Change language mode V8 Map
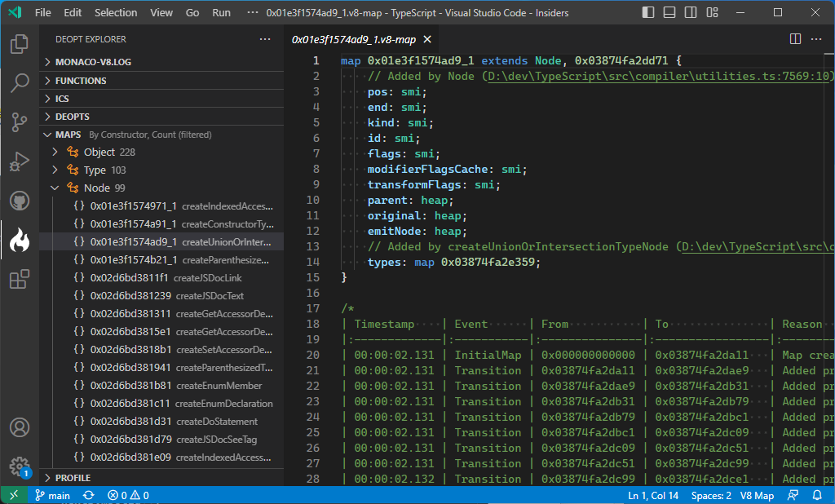Viewport: 835px width, 504px height. pyautogui.click(x=757, y=496)
